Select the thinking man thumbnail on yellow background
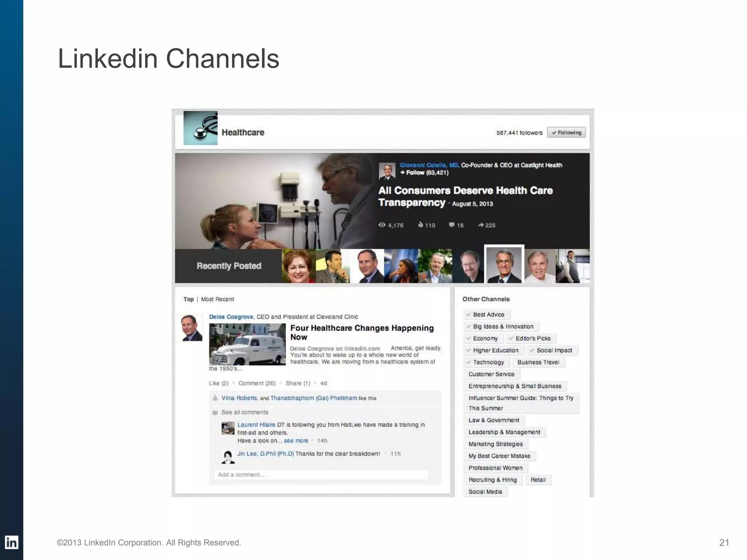 (x=333, y=266)
